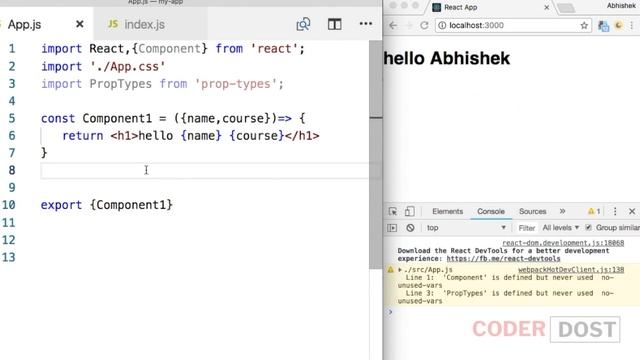Click the browser back arrow

click(x=393, y=25)
